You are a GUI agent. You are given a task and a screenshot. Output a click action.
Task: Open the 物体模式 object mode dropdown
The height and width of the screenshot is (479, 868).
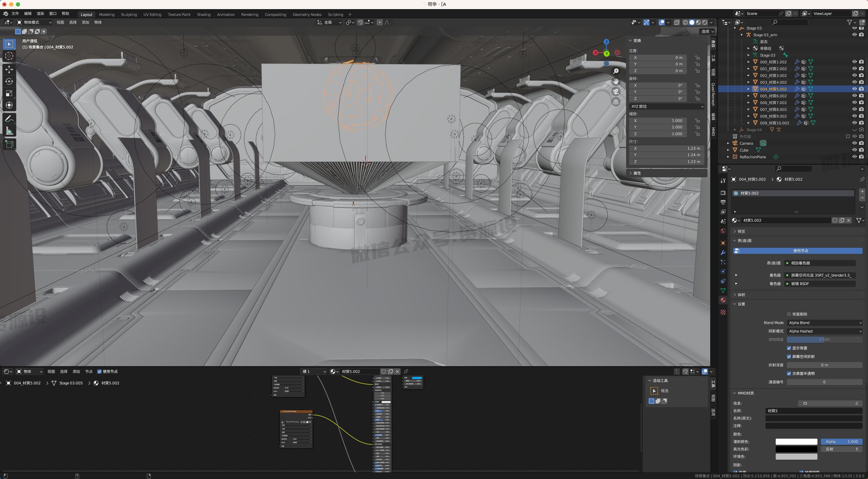34,22
